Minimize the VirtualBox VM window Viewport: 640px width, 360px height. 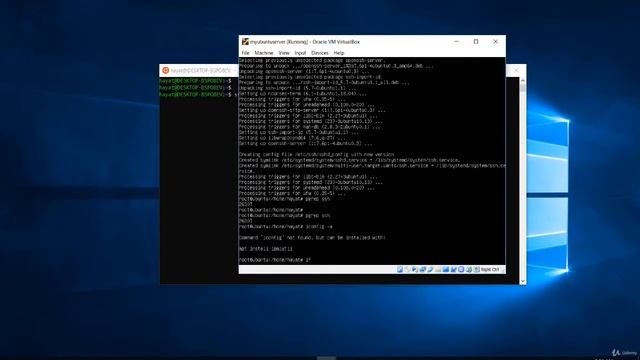pyautogui.click(x=456, y=42)
